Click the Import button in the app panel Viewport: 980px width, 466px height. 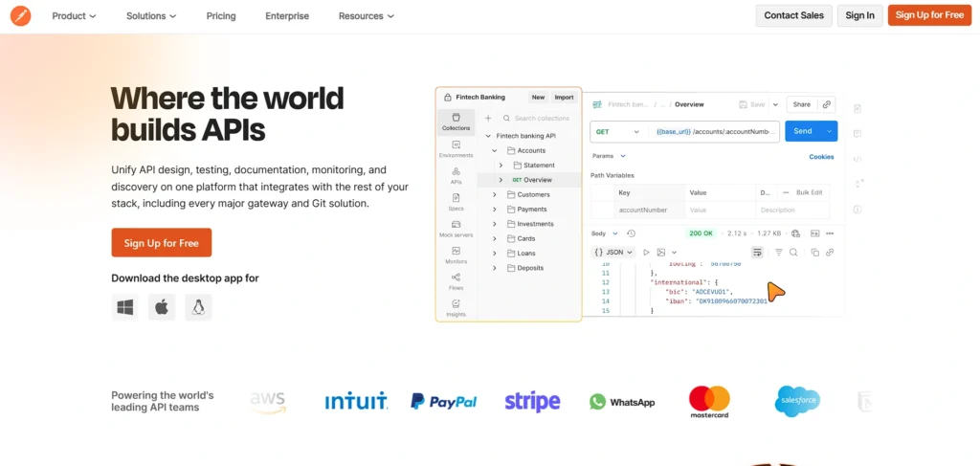[x=564, y=98]
